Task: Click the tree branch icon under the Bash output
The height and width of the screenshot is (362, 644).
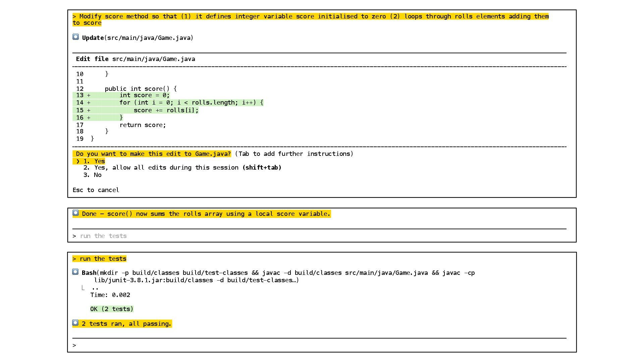Action: 83,288
